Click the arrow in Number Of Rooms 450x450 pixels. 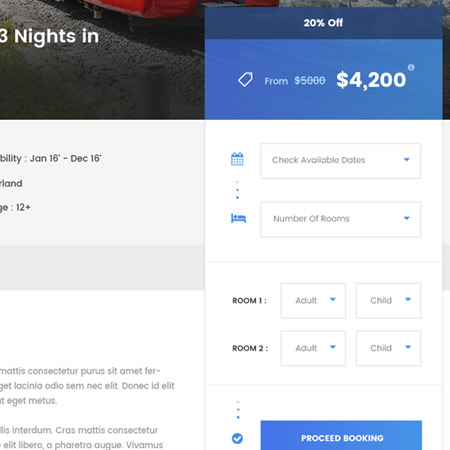407,218
